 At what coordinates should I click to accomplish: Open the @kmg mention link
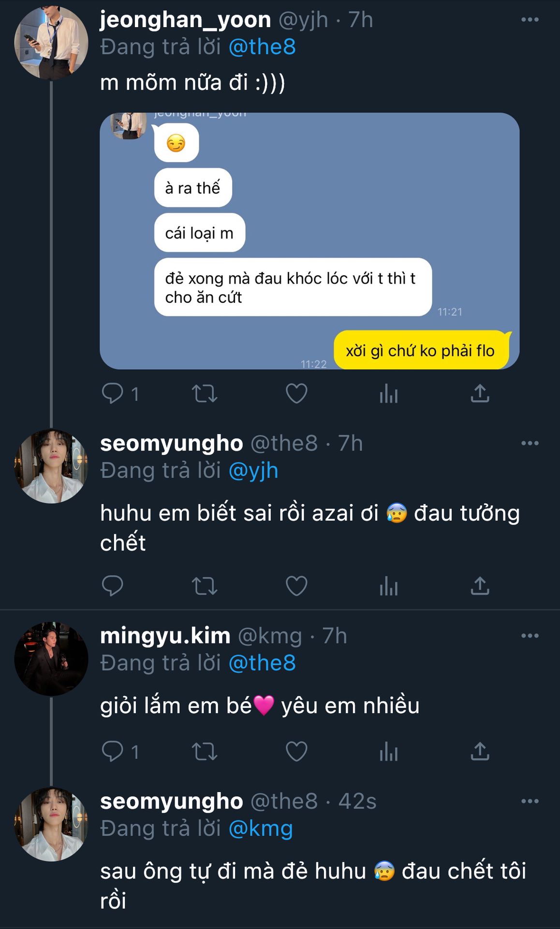(x=260, y=829)
